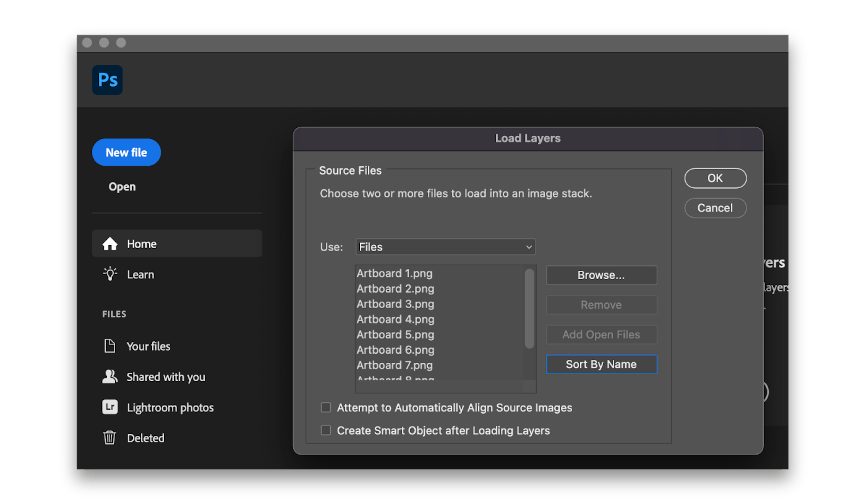Click the Deleted trash can icon
Viewport: 864px width, 504px height.
pyautogui.click(x=110, y=438)
